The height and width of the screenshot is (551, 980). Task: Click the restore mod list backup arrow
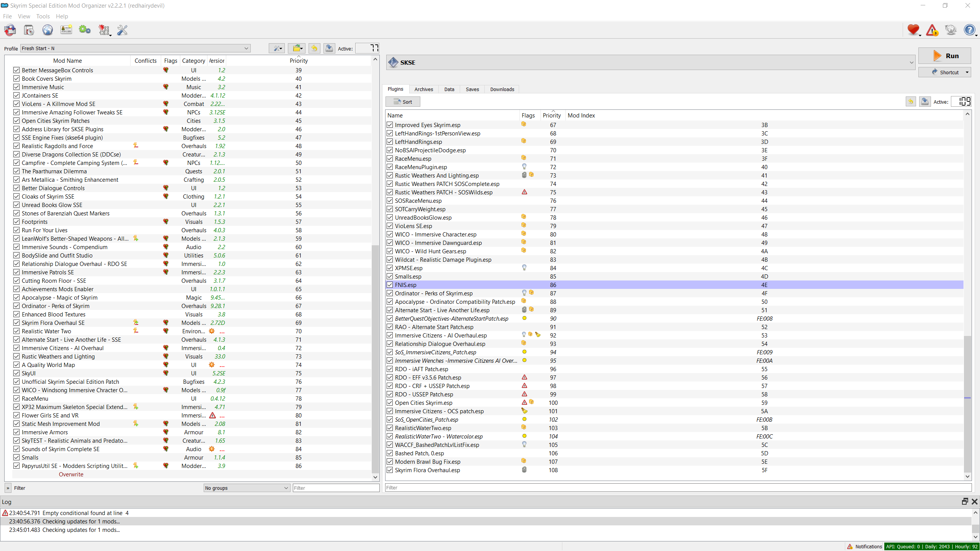[314, 48]
